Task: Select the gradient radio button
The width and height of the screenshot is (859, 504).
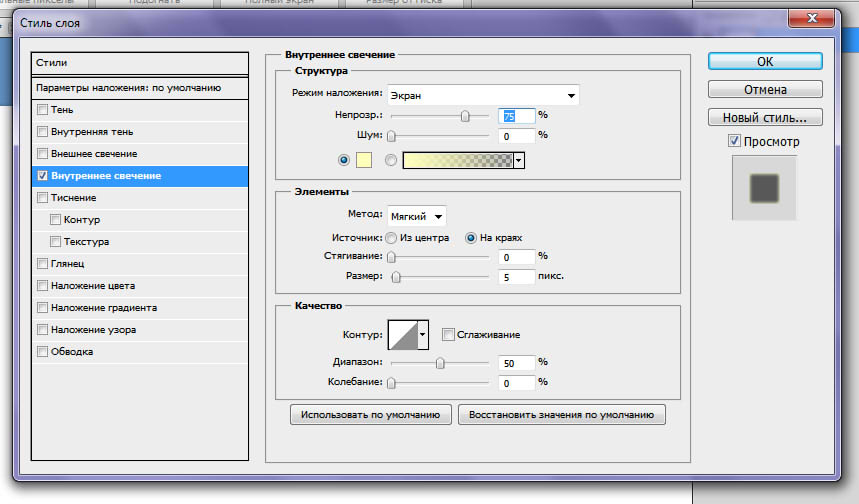Action: [391, 160]
